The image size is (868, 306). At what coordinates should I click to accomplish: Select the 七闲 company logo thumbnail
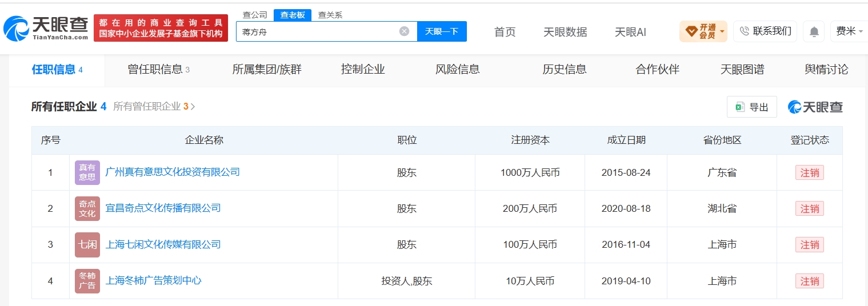[x=87, y=245]
